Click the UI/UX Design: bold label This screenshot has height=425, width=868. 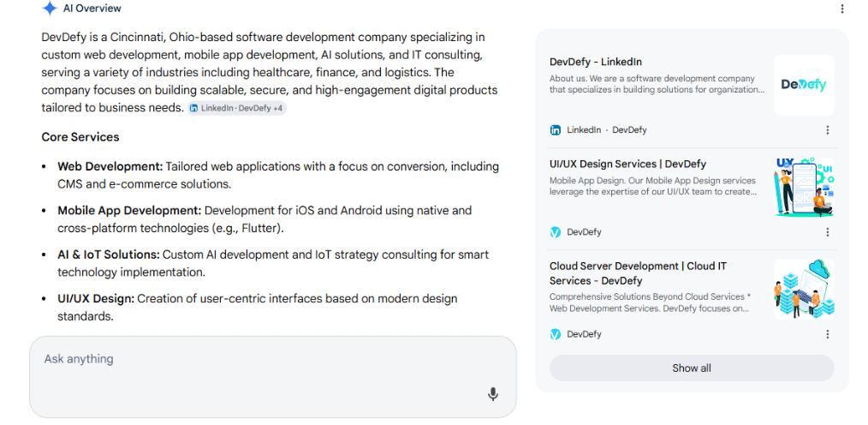pyautogui.click(x=96, y=299)
